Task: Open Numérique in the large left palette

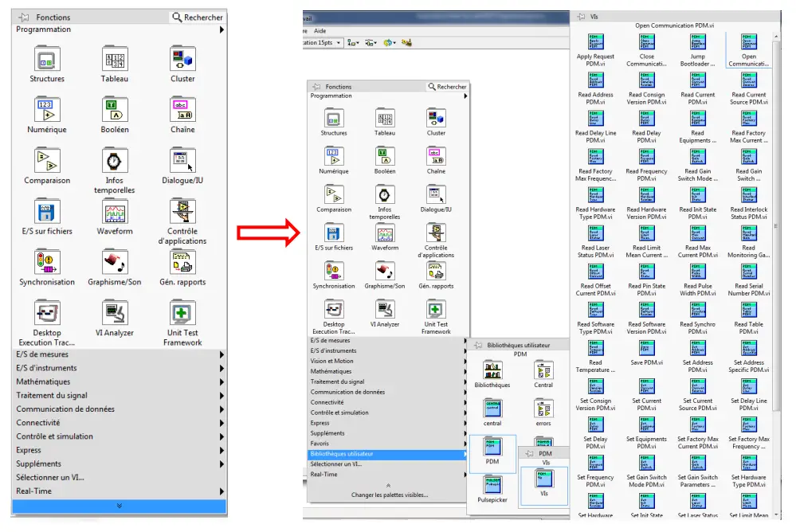Action: (x=47, y=110)
